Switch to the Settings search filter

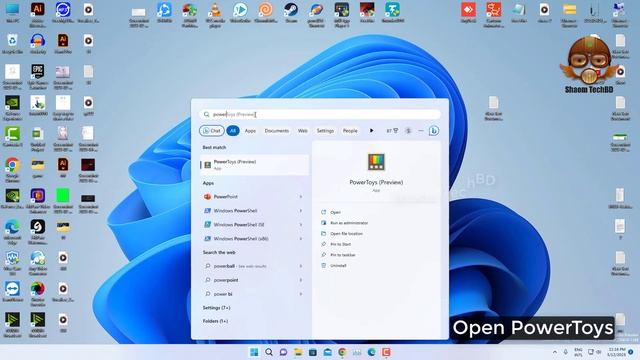coord(325,131)
